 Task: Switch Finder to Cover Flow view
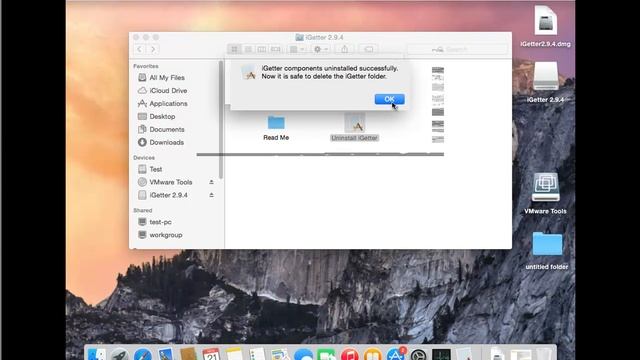tap(276, 49)
